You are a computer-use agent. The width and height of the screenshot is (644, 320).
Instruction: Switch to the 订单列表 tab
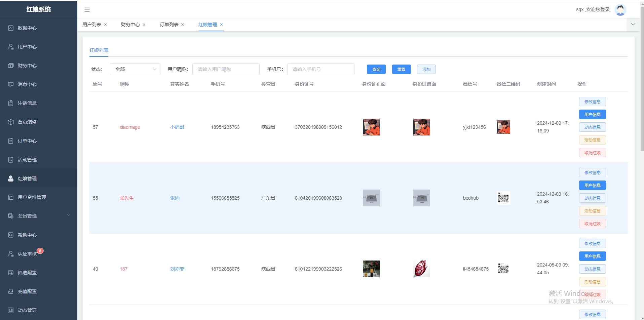tap(169, 25)
